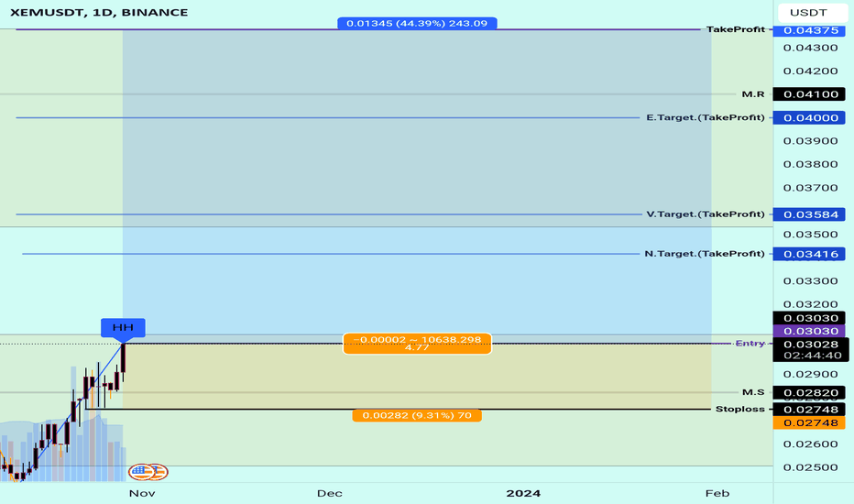Select the E.Target.(TakeProfit) line label
This screenshot has height=504, width=854.
pyautogui.click(x=706, y=117)
